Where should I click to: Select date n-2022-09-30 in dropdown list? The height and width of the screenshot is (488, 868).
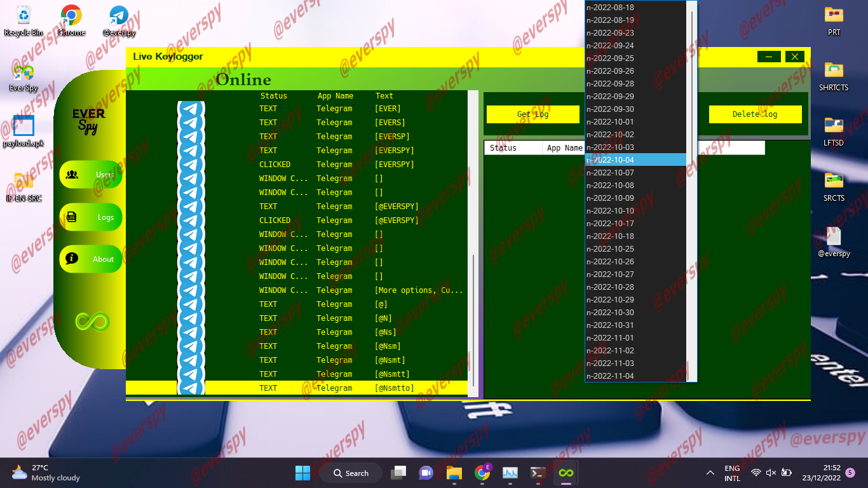[x=635, y=109]
